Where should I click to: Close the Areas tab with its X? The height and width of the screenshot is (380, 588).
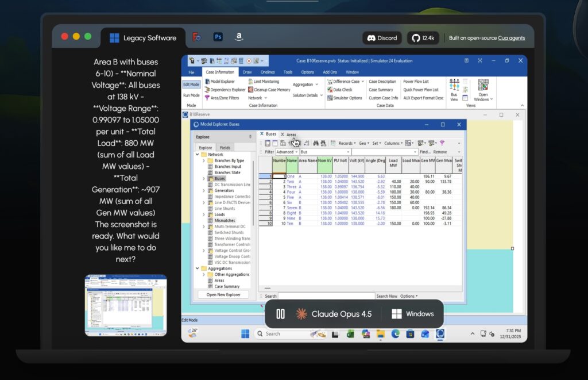pos(282,134)
